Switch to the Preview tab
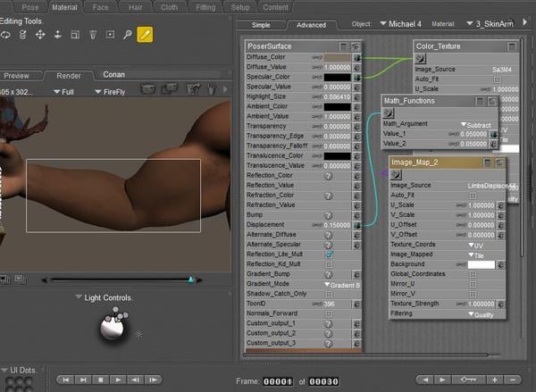The width and height of the screenshot is (536, 392). point(17,76)
